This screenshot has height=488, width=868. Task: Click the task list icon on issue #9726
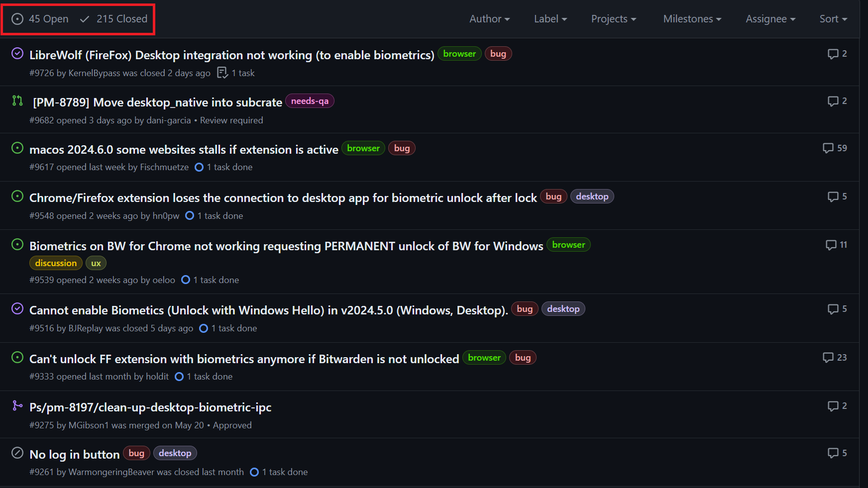222,73
